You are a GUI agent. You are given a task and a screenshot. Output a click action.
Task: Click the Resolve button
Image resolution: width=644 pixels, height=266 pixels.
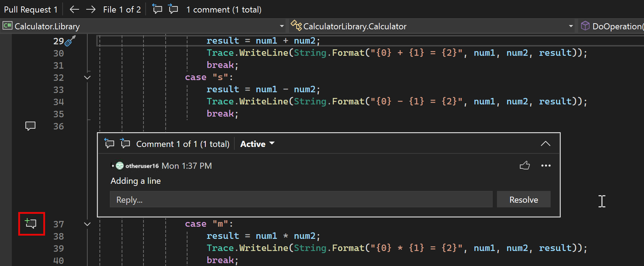click(523, 199)
